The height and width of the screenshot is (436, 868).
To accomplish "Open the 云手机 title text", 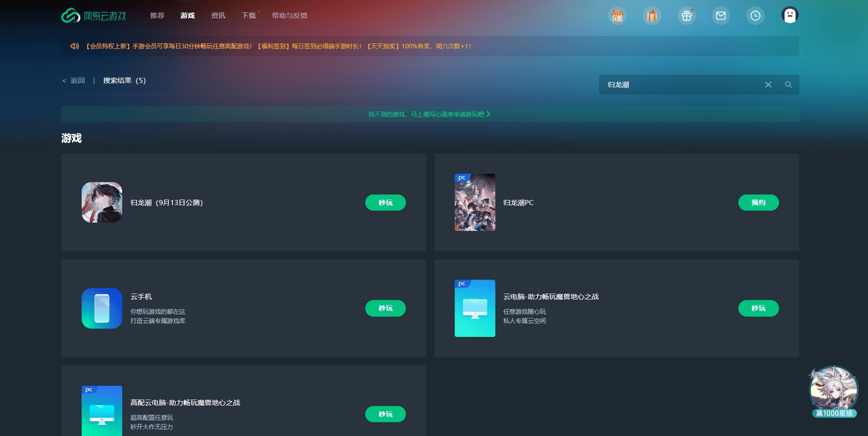I will pos(141,297).
